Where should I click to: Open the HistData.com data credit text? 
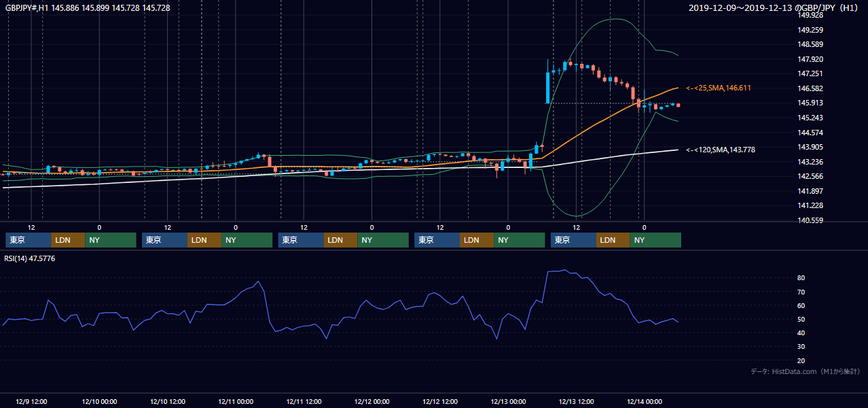click(806, 371)
